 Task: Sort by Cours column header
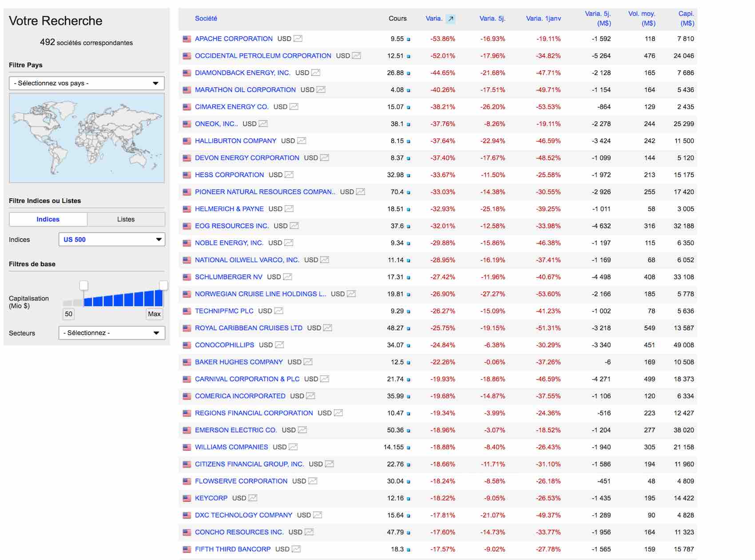point(397,18)
